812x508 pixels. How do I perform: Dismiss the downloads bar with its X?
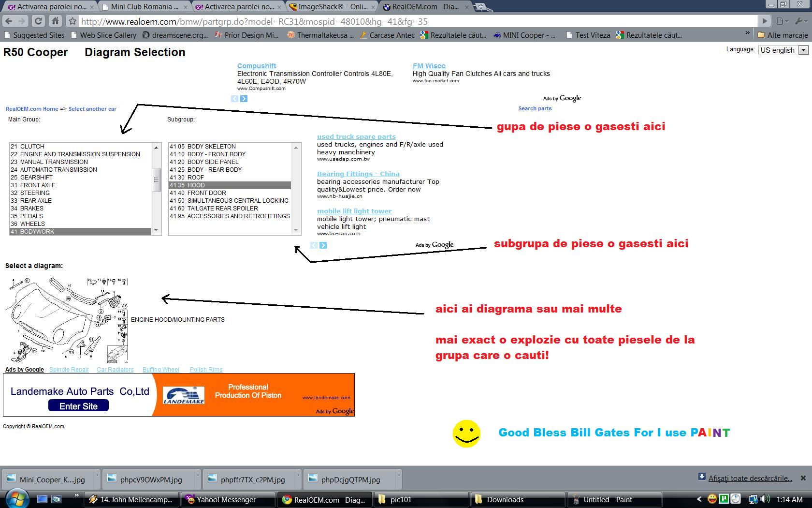coord(803,478)
